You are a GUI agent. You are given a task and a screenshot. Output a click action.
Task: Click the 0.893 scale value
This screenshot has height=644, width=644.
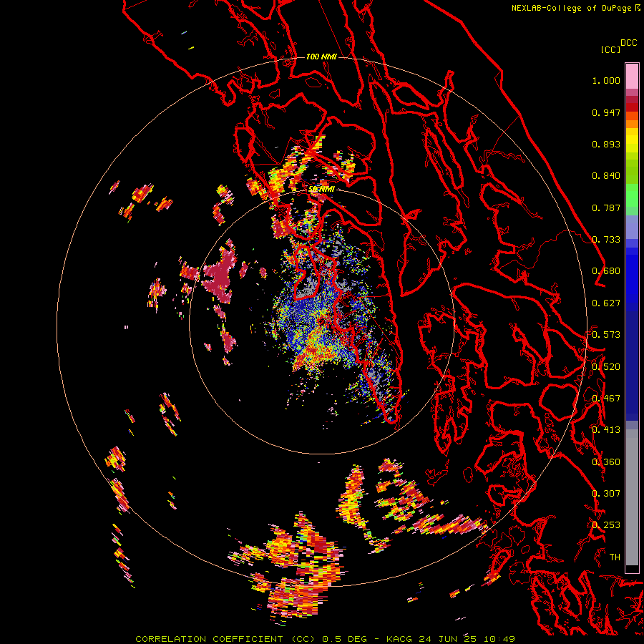(x=606, y=144)
